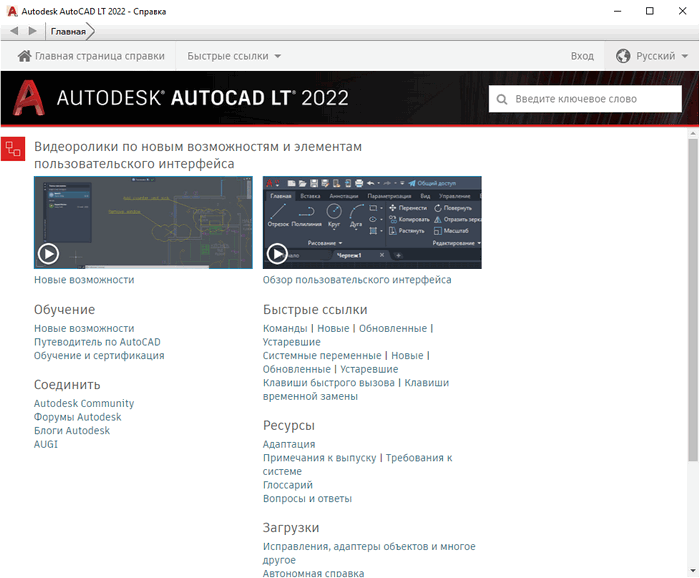
Task: Open Системные переменные link
Action: point(322,356)
